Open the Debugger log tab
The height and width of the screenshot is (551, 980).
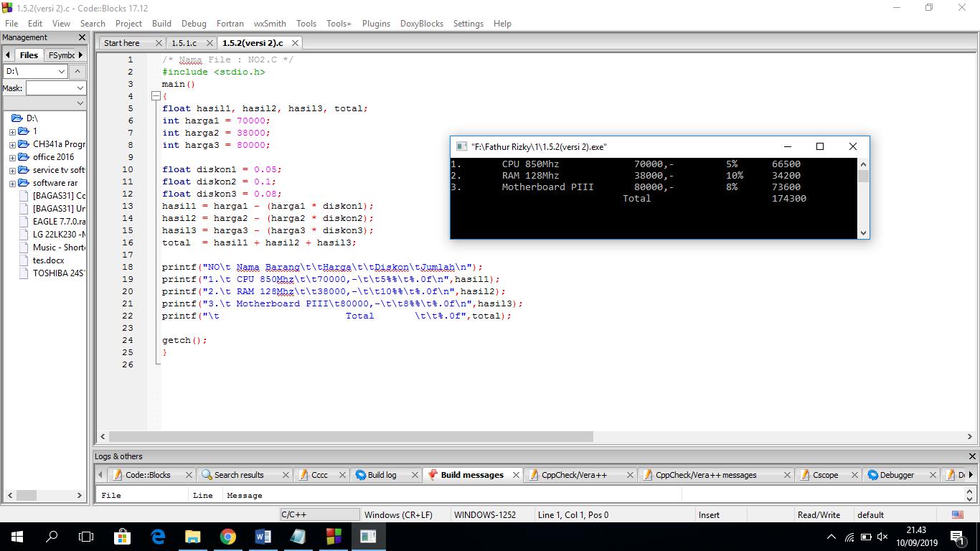click(897, 475)
